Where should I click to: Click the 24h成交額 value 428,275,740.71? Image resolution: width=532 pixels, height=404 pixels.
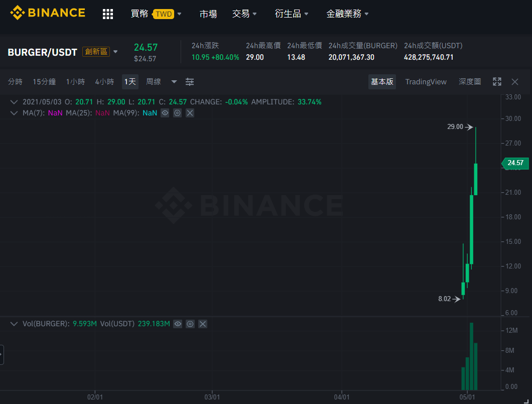(x=429, y=57)
